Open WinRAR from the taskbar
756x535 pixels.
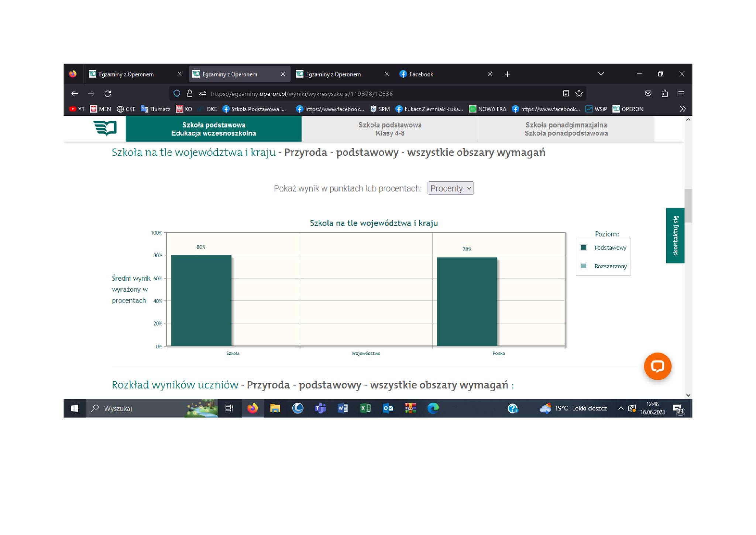[410, 408]
